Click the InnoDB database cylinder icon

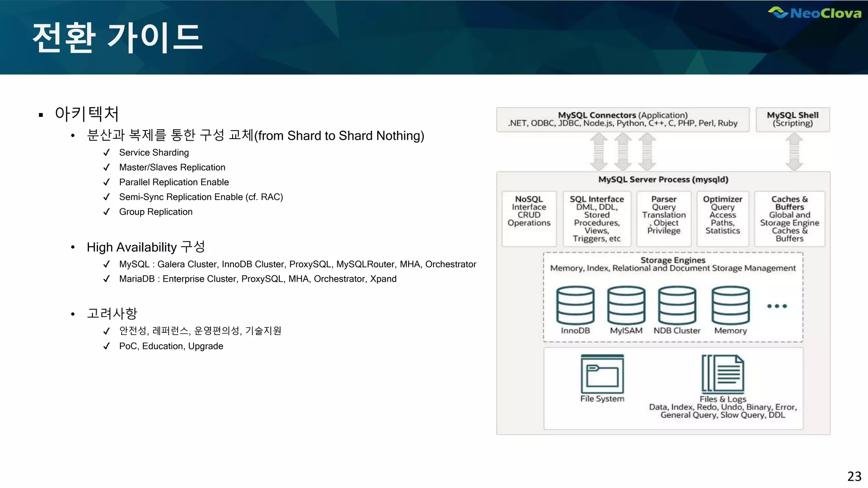click(x=575, y=305)
